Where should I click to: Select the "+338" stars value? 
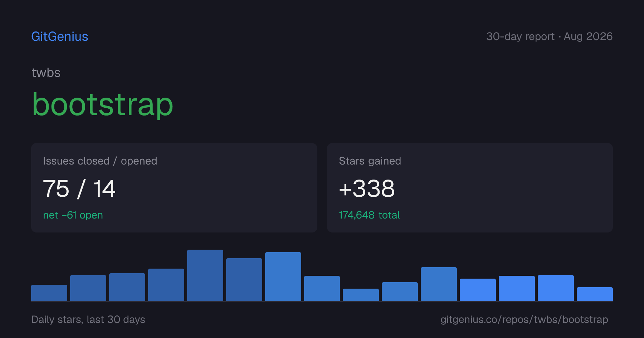pyautogui.click(x=367, y=188)
